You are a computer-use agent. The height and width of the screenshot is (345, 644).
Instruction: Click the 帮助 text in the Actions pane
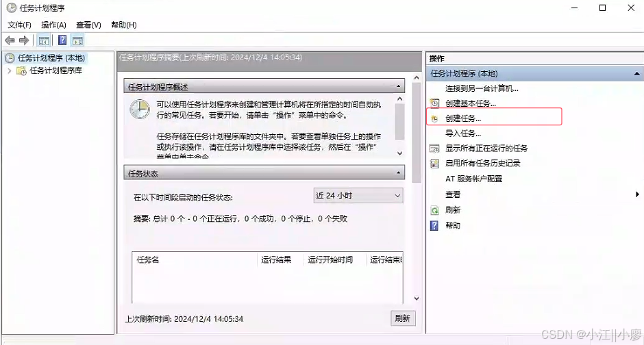[x=453, y=225]
